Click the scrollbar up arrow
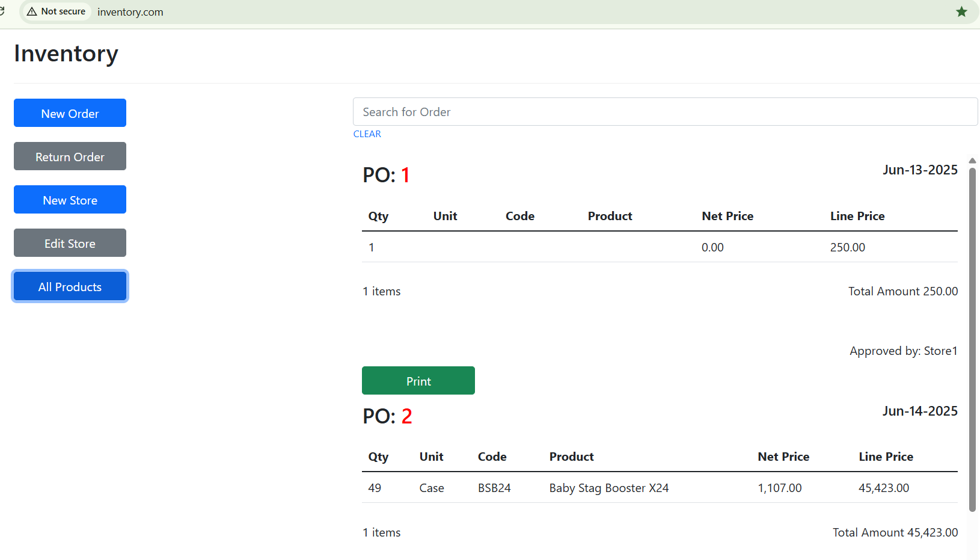 coord(972,161)
